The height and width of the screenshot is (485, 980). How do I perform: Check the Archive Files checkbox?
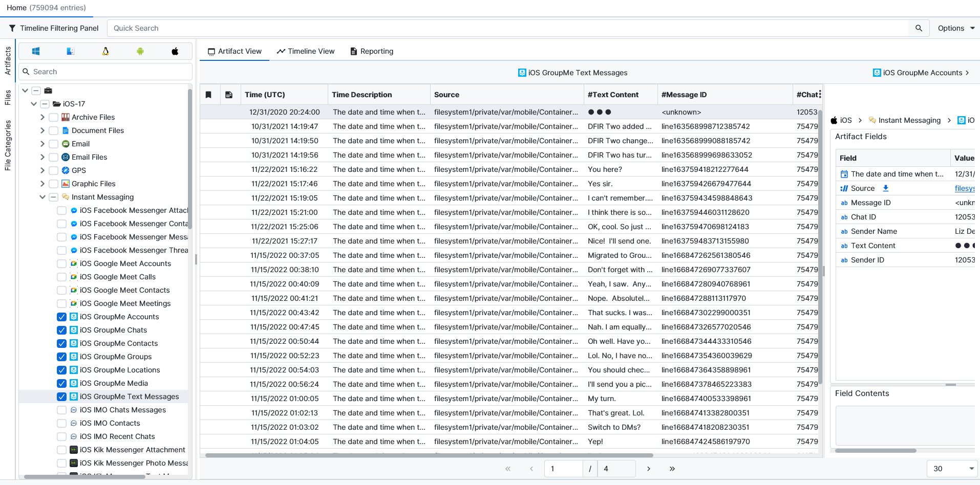[53, 117]
